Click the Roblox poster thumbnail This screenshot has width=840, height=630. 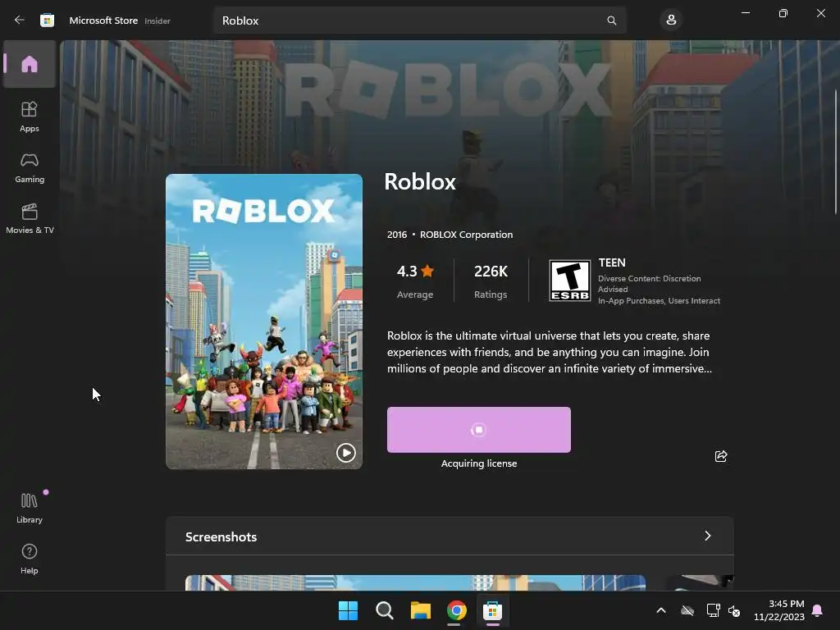pyautogui.click(x=264, y=322)
